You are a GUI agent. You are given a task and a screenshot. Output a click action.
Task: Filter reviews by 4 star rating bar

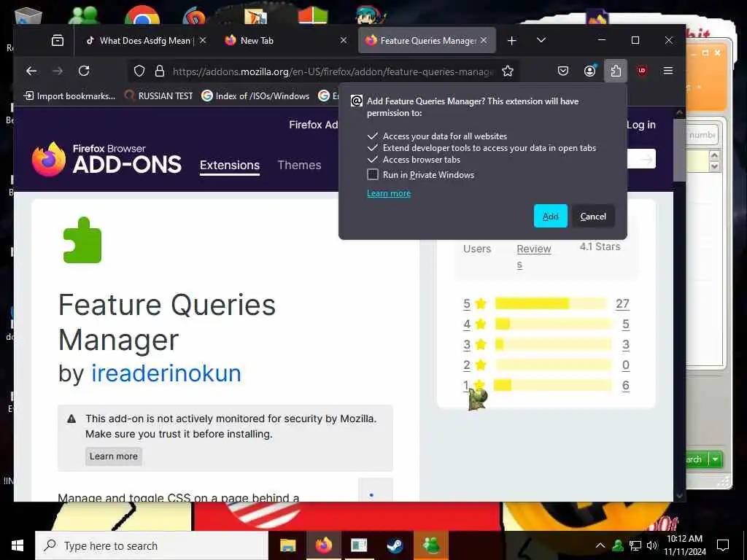coord(552,324)
